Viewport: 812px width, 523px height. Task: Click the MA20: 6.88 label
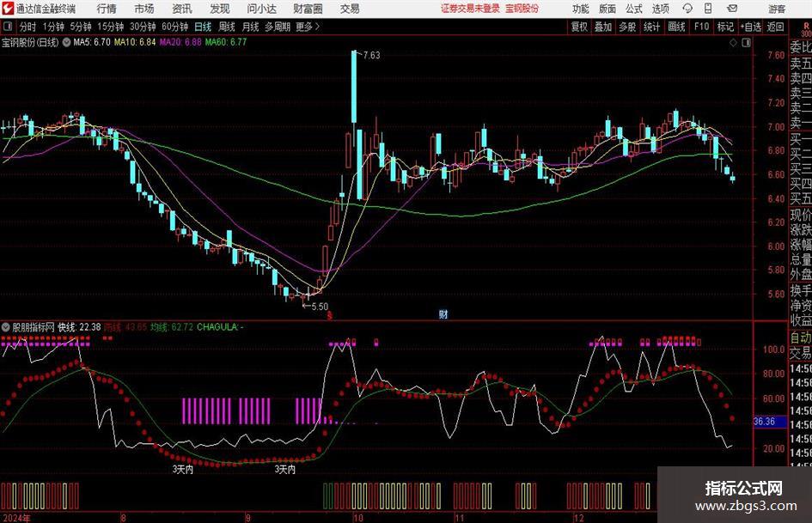pyautogui.click(x=180, y=42)
